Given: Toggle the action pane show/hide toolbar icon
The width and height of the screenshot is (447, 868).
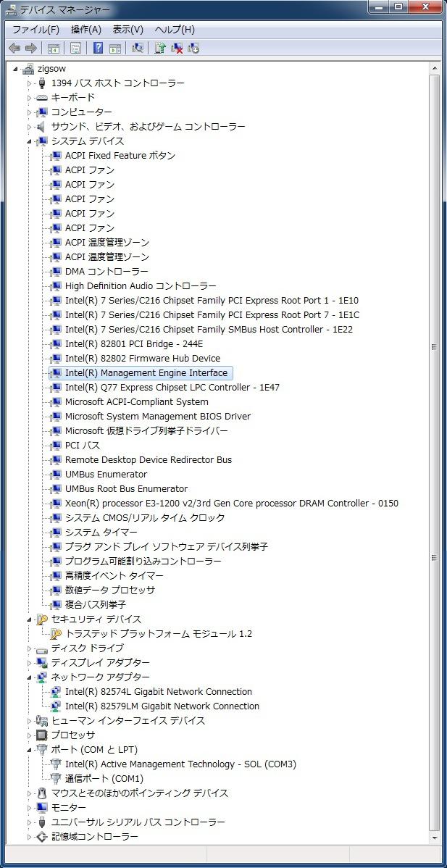Looking at the screenshot, I should pyautogui.click(x=115, y=48).
